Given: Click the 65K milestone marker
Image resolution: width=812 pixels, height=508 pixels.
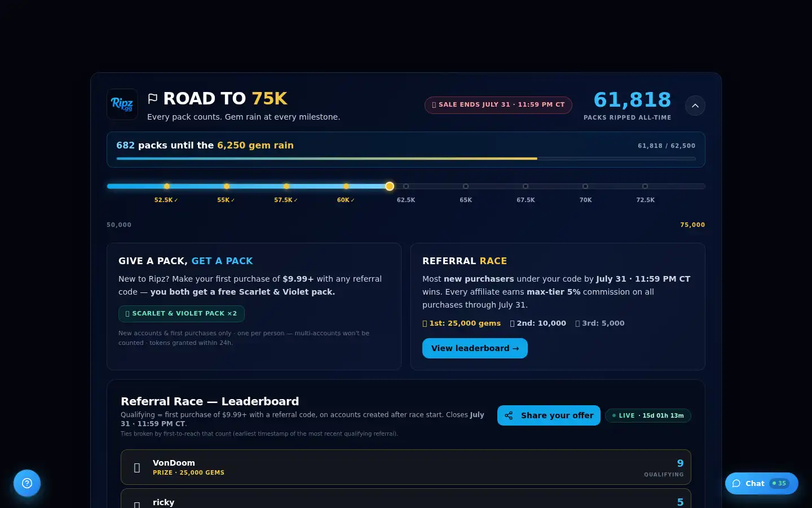Looking at the screenshot, I should pos(466,186).
